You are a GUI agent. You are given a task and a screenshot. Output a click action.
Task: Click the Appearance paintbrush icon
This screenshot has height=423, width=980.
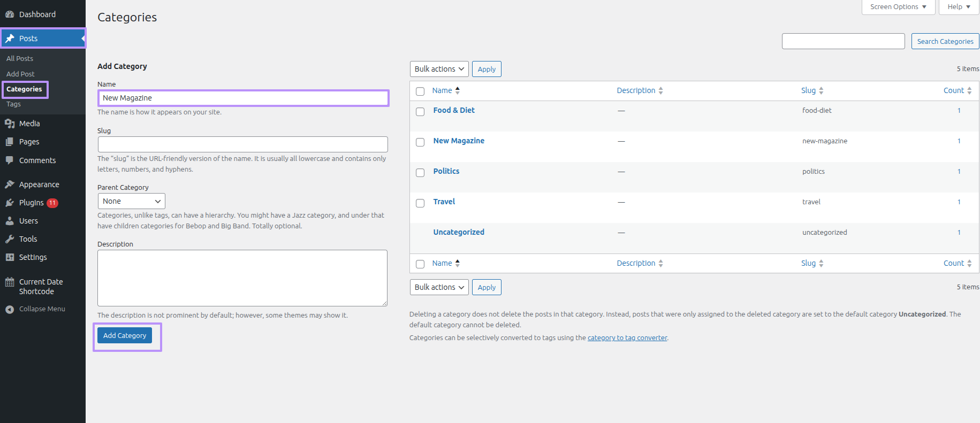point(10,184)
